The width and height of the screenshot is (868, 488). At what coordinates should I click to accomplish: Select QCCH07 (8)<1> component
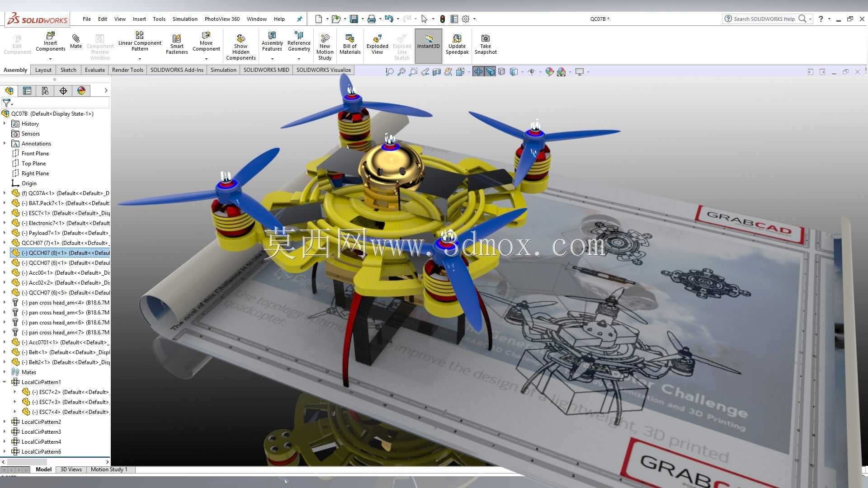(60, 253)
